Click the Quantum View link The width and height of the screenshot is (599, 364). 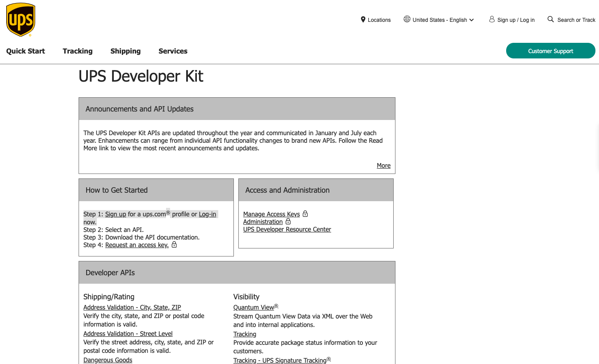tap(254, 307)
